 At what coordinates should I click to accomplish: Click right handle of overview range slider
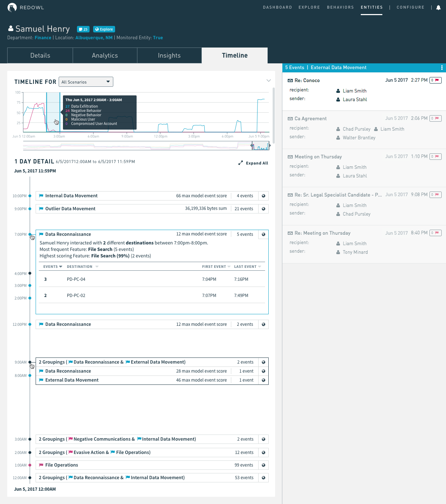click(270, 145)
